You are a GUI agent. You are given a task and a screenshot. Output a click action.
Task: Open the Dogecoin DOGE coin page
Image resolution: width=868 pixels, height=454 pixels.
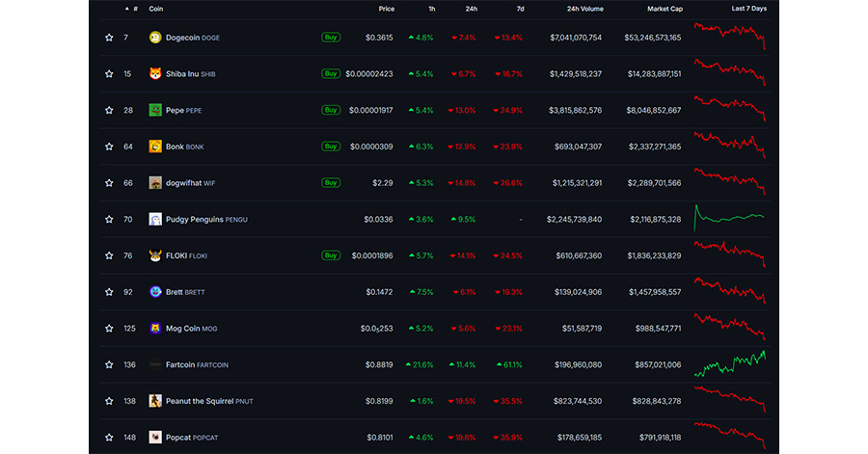point(193,38)
